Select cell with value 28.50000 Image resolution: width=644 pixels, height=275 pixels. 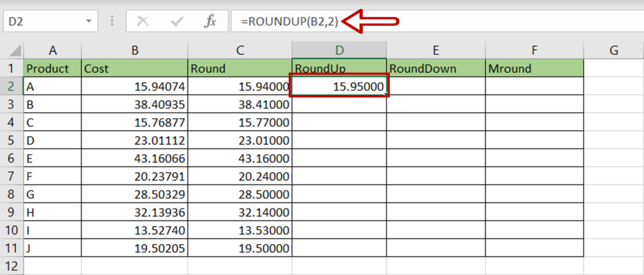240,194
